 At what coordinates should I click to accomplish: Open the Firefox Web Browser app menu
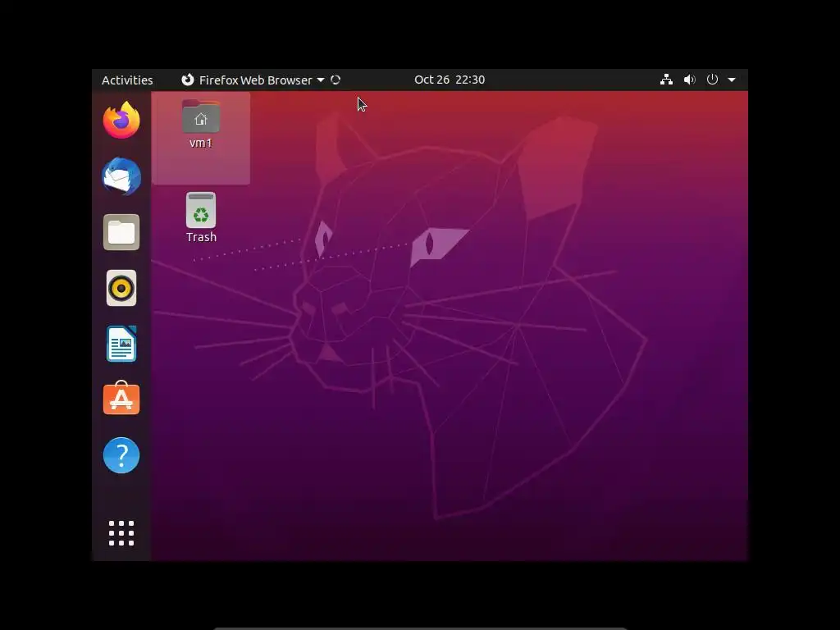coord(253,80)
